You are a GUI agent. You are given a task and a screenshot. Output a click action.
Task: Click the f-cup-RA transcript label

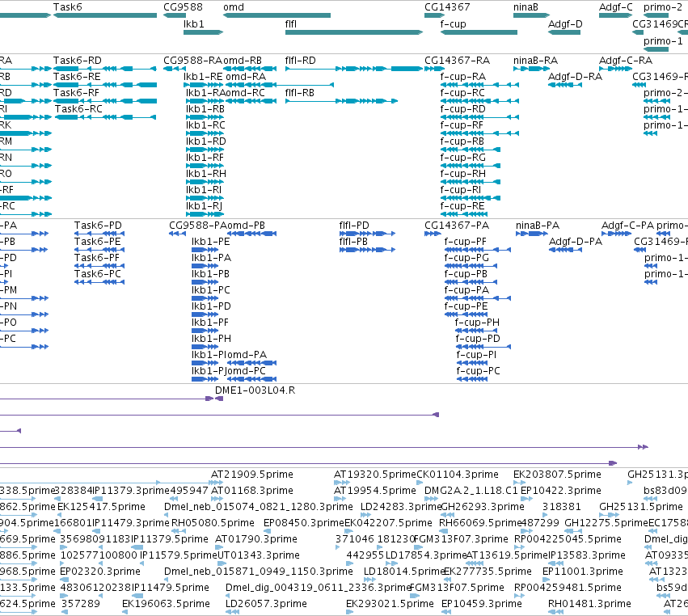(463, 77)
